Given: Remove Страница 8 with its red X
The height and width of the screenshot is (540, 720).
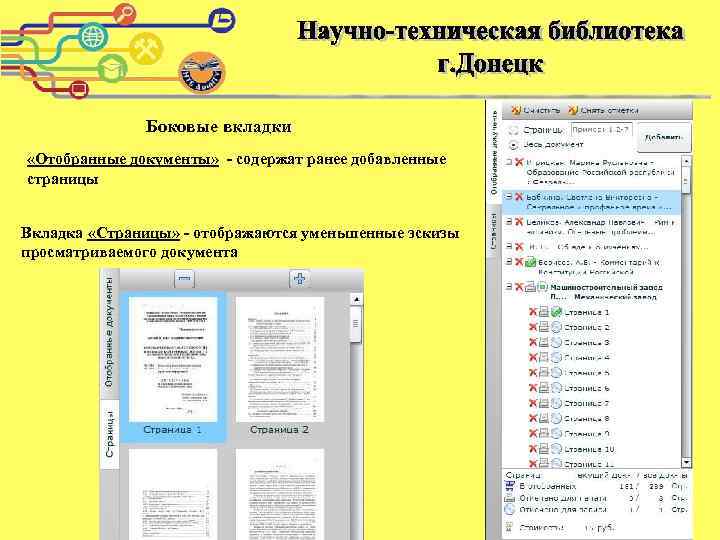Looking at the screenshot, I should click(x=533, y=418).
